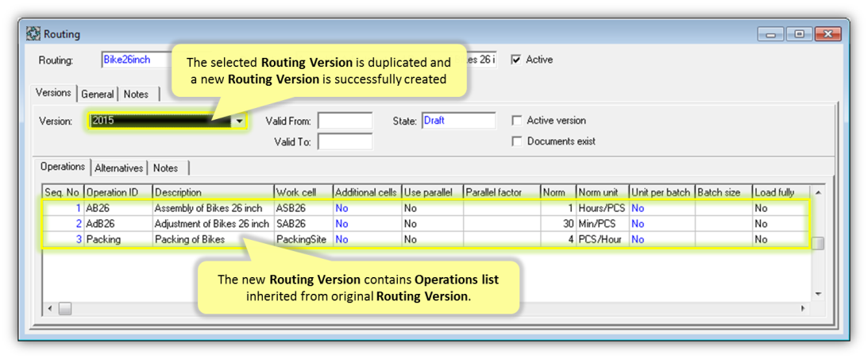Screen dimensions: 868x359
Task: Click the Norm unit column header
Action: tap(602, 192)
